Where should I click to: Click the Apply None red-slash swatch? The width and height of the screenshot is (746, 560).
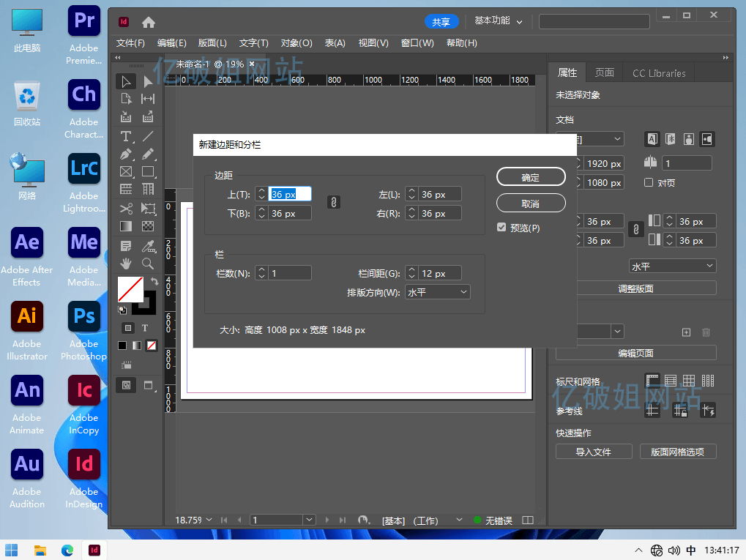(x=152, y=346)
